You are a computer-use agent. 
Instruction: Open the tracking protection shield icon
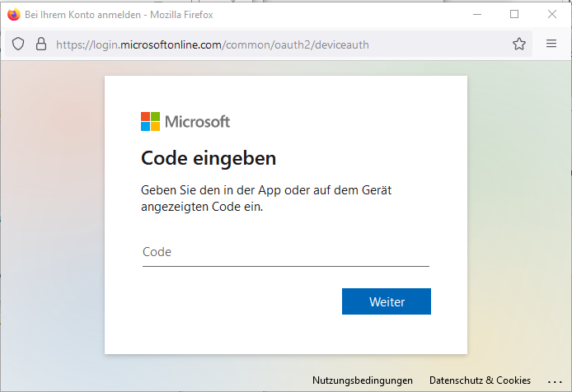point(19,44)
